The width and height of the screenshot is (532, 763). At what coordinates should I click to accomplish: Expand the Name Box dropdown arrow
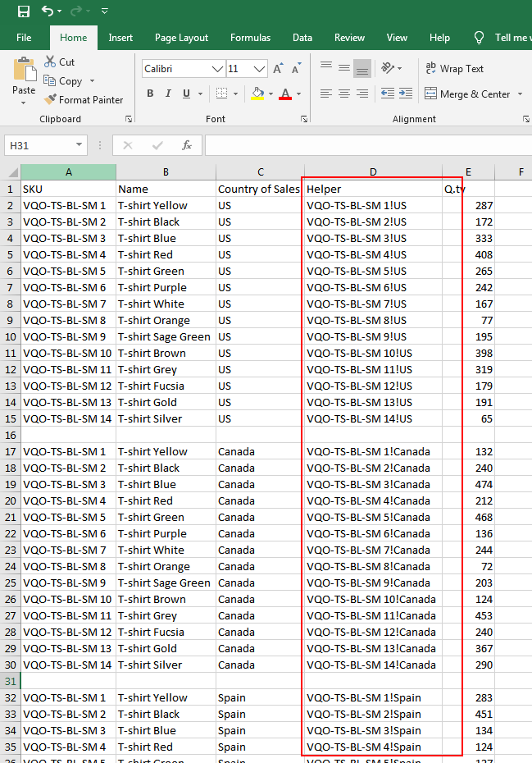(x=79, y=145)
